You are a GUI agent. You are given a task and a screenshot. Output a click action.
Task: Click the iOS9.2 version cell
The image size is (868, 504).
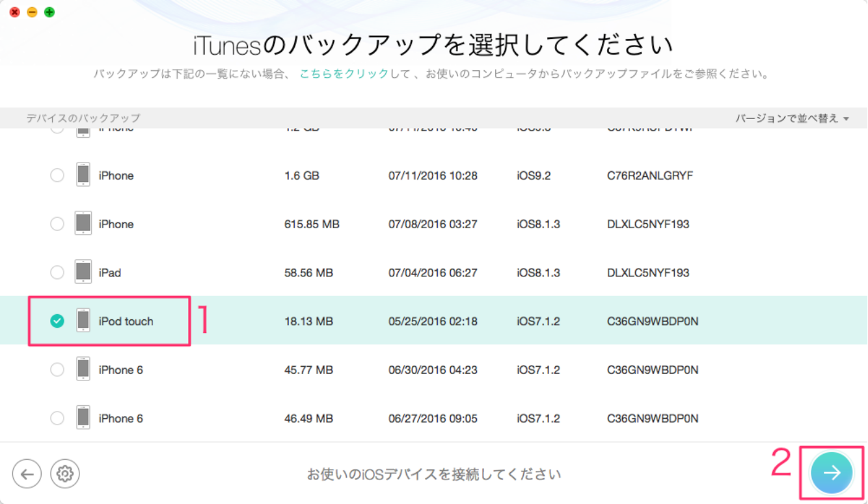point(534,176)
